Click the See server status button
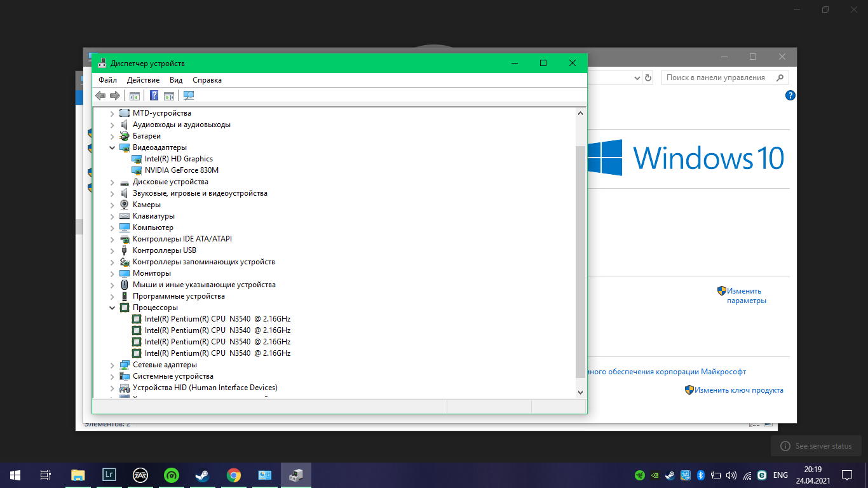Screen dimensions: 868x488 coord(816,446)
